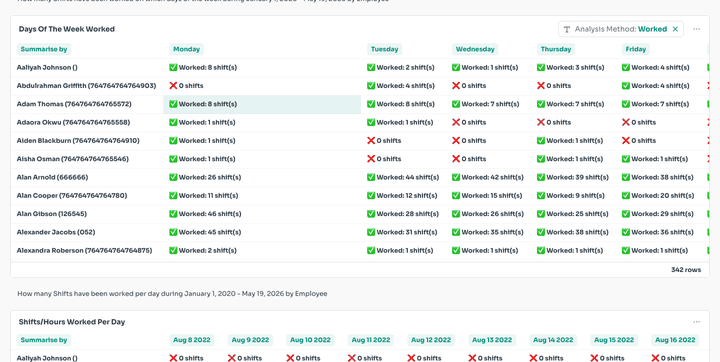Click the 342 rows count label
The width and height of the screenshot is (720, 362).
(x=686, y=270)
